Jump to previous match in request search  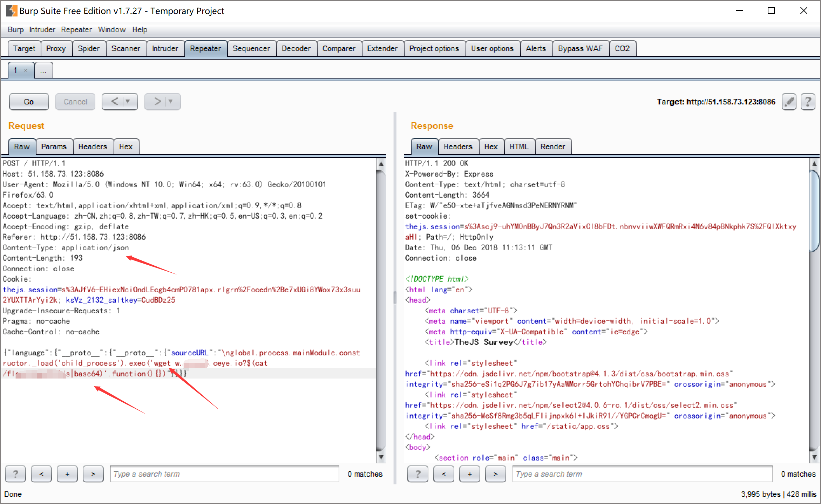tap(41, 474)
